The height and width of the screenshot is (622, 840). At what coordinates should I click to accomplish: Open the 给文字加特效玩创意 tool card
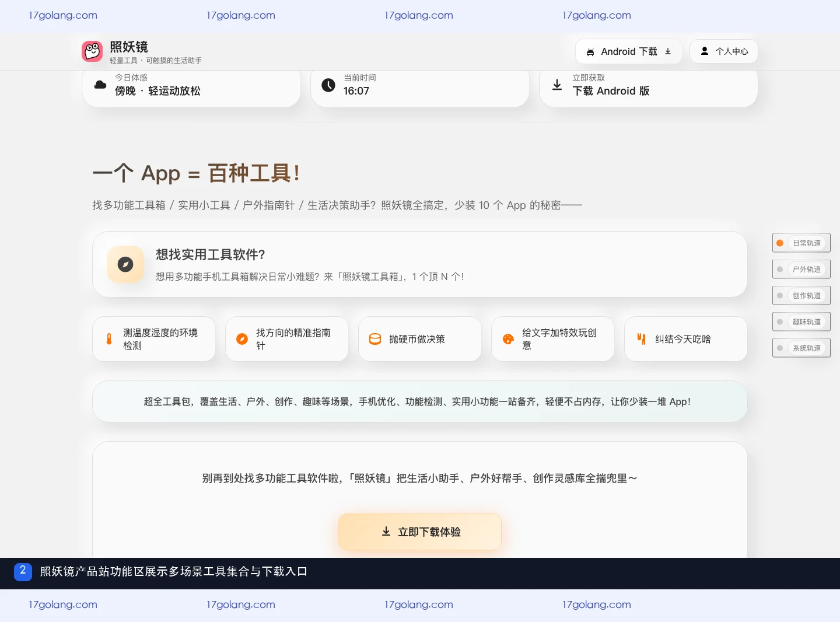pos(553,339)
